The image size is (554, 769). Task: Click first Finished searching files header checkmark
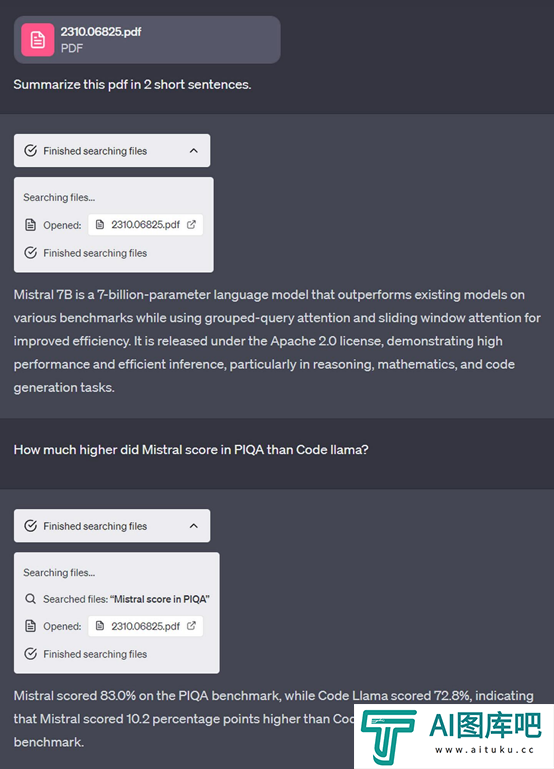pyautogui.click(x=30, y=151)
